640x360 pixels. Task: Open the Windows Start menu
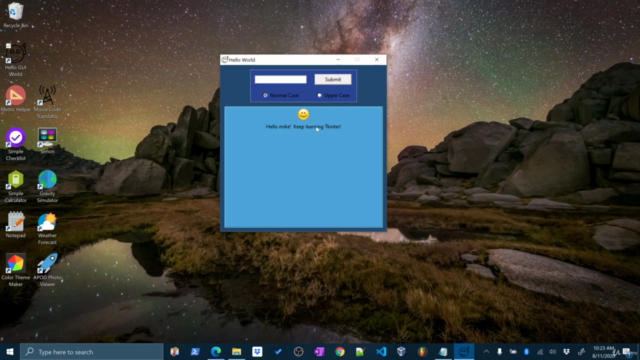pyautogui.click(x=10, y=351)
